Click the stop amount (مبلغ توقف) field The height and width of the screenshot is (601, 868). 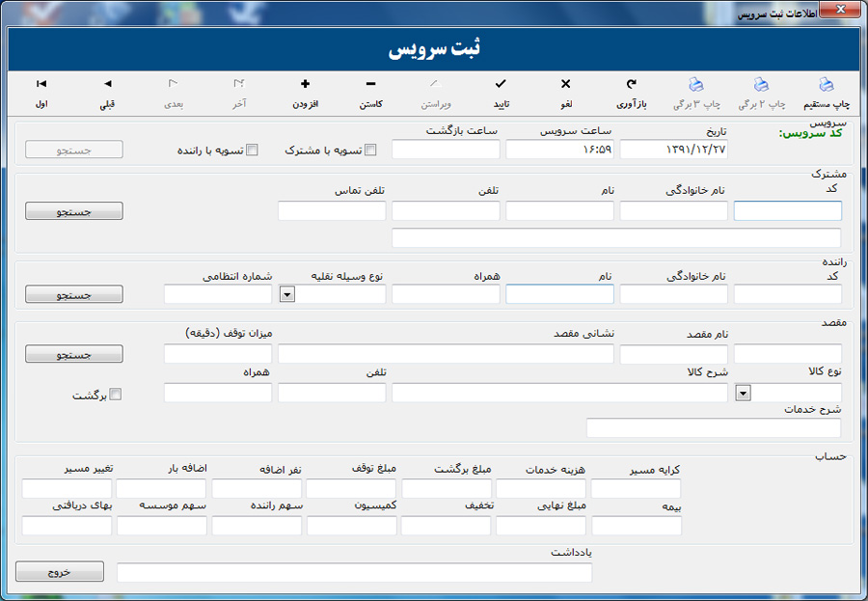[351, 489]
